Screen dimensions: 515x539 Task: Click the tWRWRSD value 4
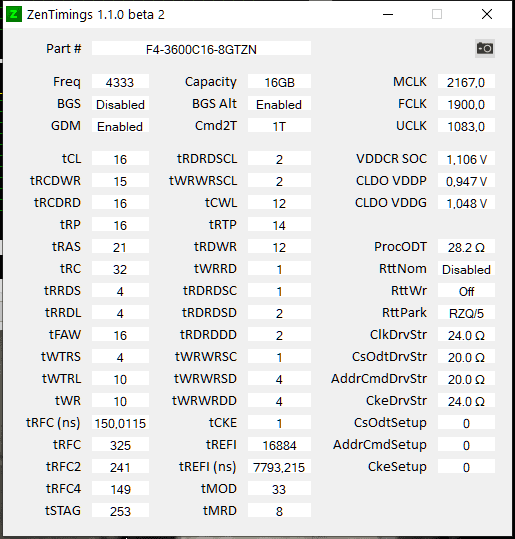pos(279,378)
